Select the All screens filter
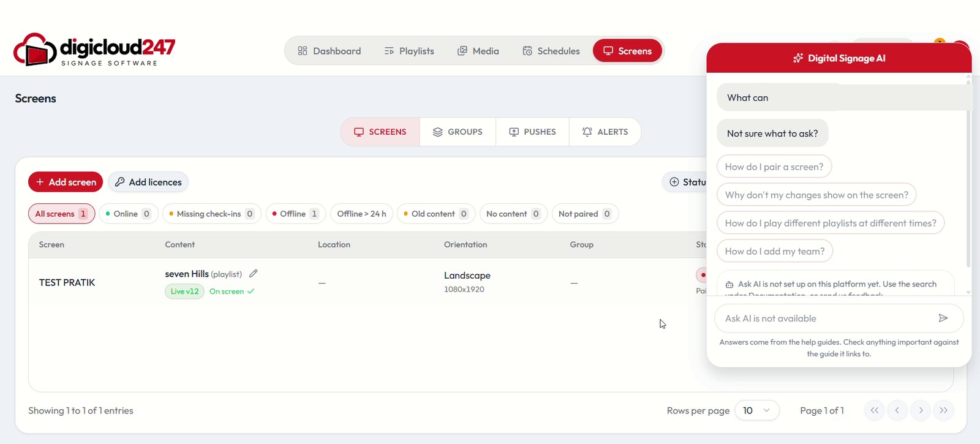Viewport: 980px width, 444px height. coord(61,214)
